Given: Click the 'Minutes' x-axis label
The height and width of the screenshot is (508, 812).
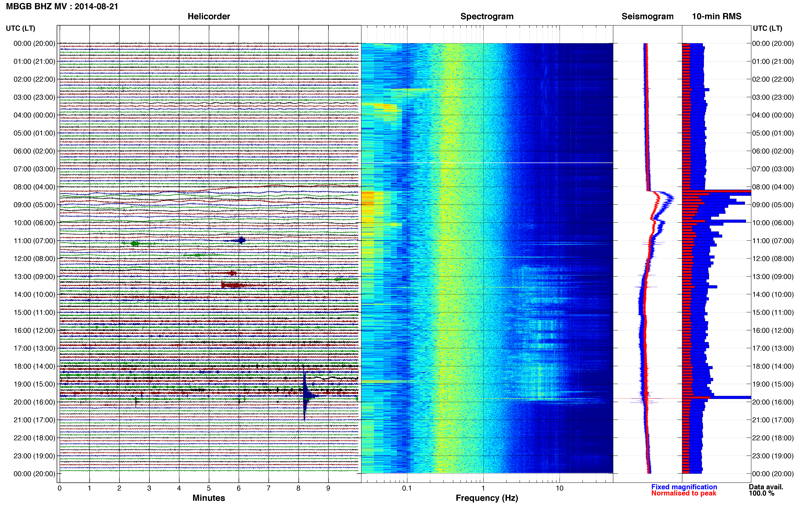Looking at the screenshot, I should 209,498.
